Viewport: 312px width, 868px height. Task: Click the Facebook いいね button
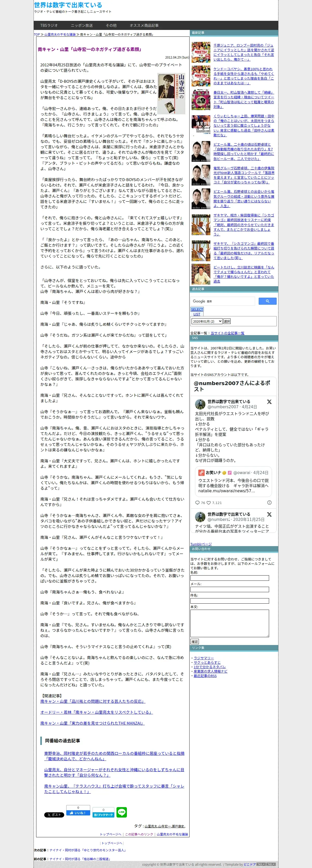click(78, 812)
